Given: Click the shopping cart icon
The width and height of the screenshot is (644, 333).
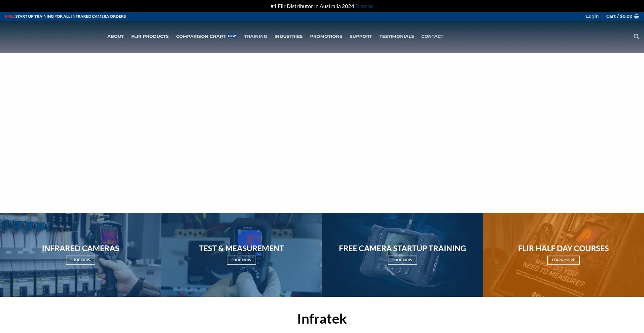Looking at the screenshot, I should (636, 16).
